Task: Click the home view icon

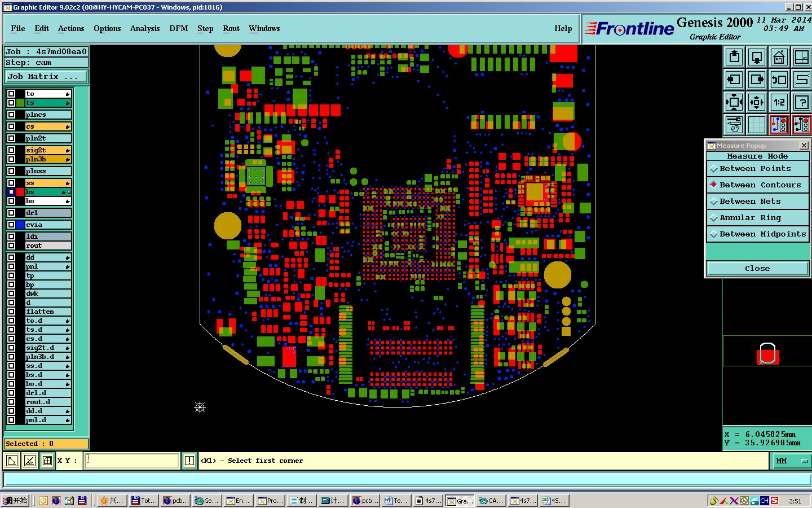Action: [x=779, y=57]
